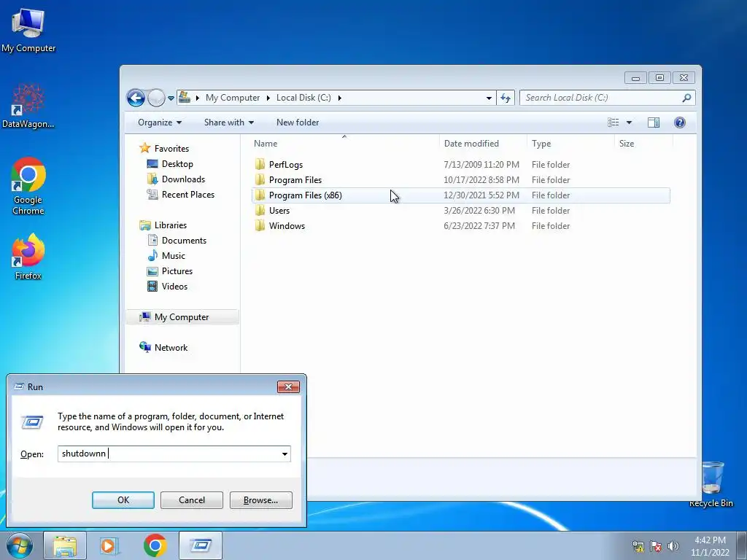Open the Recycle Bin icon
747x560 pixels.
[x=711, y=483]
